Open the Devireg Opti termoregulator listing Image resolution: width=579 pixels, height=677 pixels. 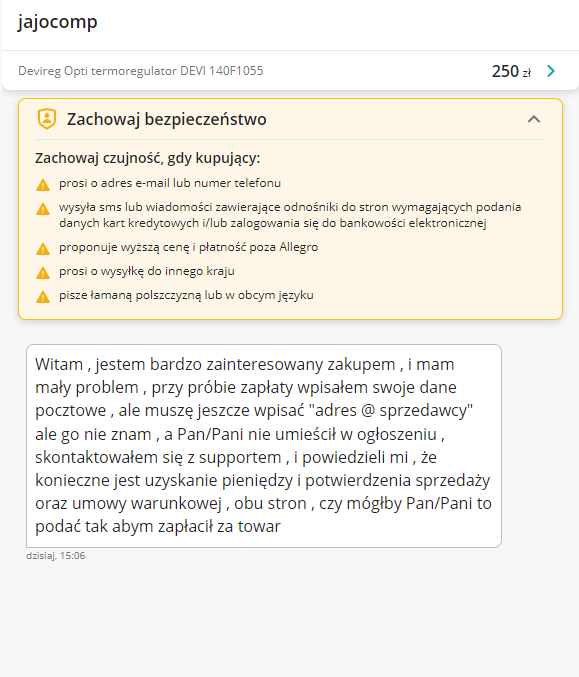click(x=141, y=71)
